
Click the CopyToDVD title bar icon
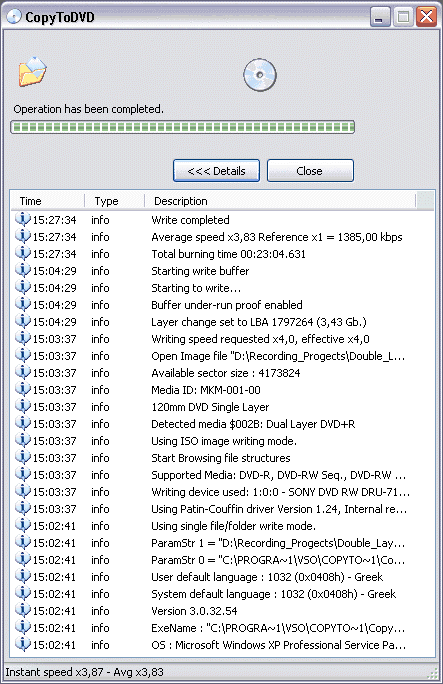click(x=14, y=17)
